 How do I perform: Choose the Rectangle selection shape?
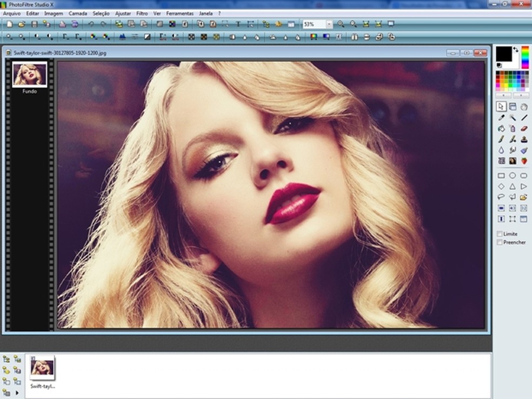tap(501, 176)
